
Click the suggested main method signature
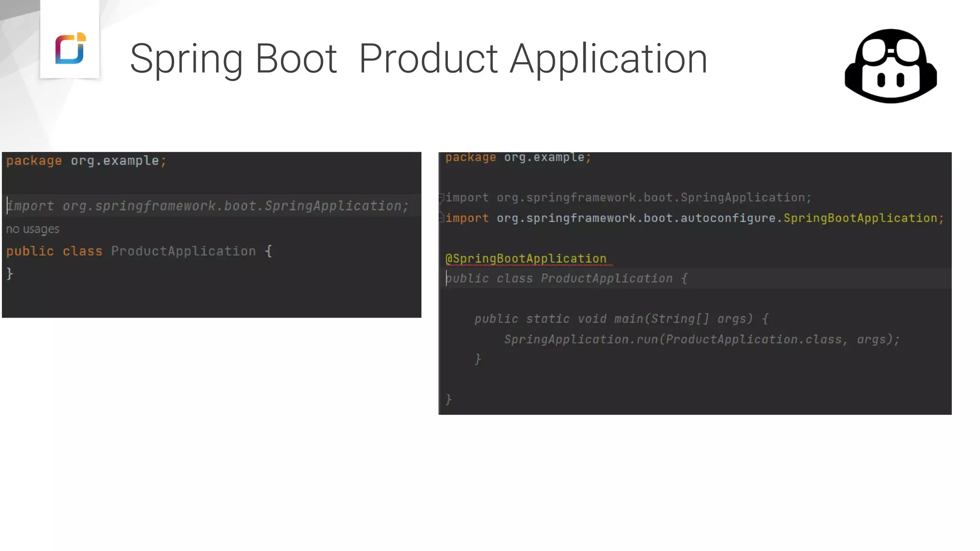[621, 319]
